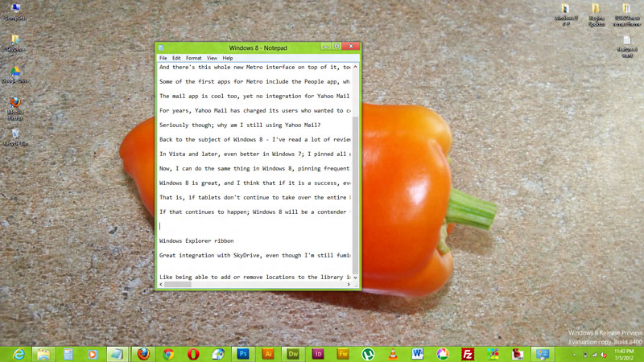Select the windows 8 RP desktop folder
This screenshot has width=644, height=362.
pos(566,14)
